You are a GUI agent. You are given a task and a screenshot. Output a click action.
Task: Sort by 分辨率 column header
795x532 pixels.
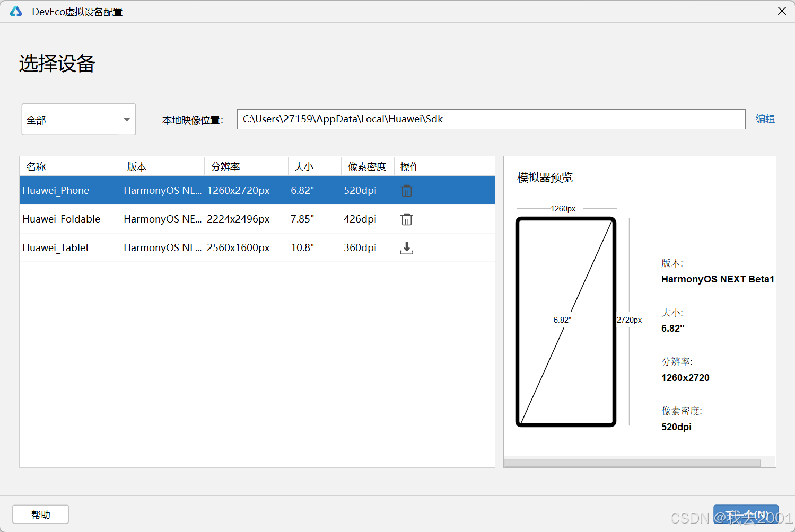[247, 166]
